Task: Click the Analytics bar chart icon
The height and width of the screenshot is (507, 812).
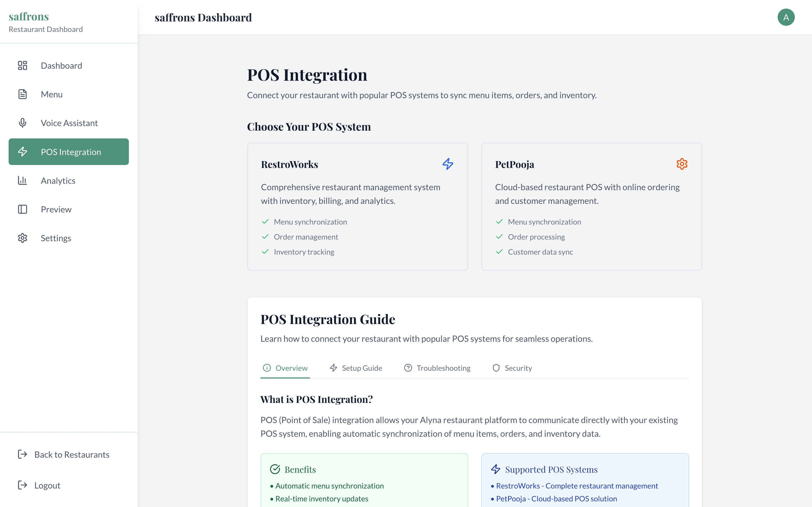Action: pyautogui.click(x=23, y=180)
